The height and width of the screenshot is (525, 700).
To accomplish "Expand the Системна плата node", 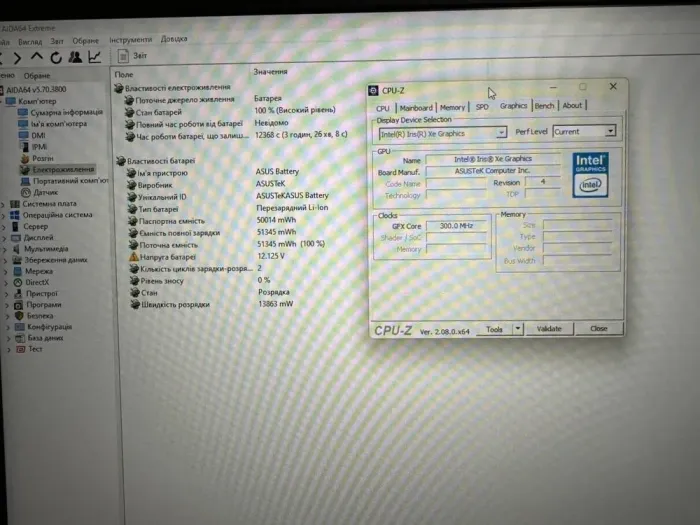I will click(4, 204).
